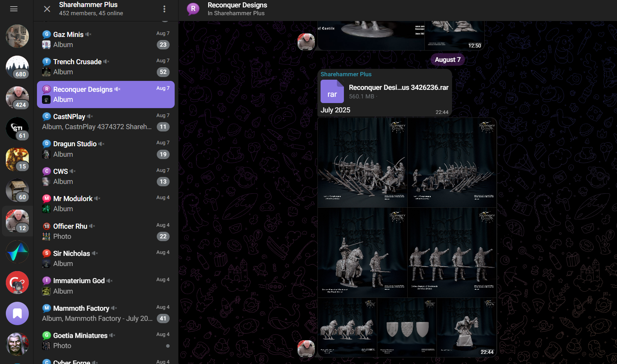
Task: Open the Trench Crusade topic
Action: pos(106,67)
